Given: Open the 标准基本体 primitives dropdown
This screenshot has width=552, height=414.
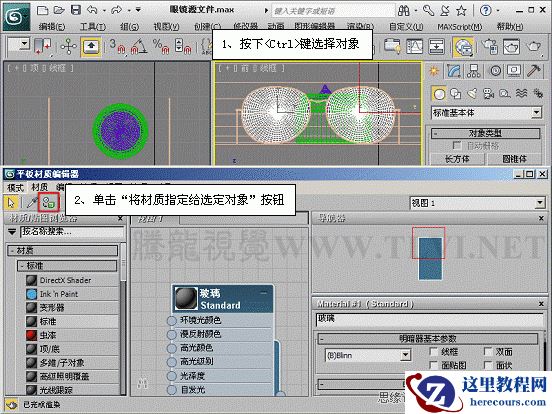Looking at the screenshot, I should [x=486, y=113].
